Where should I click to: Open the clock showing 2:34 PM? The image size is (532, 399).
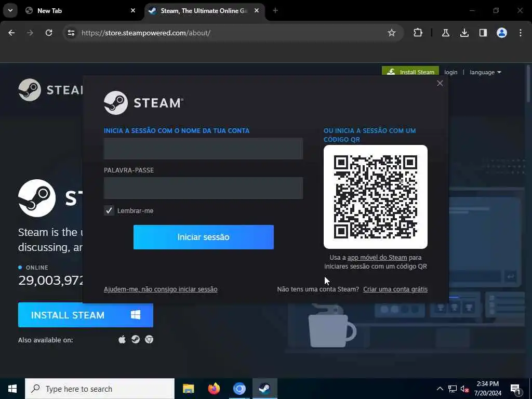click(487, 389)
